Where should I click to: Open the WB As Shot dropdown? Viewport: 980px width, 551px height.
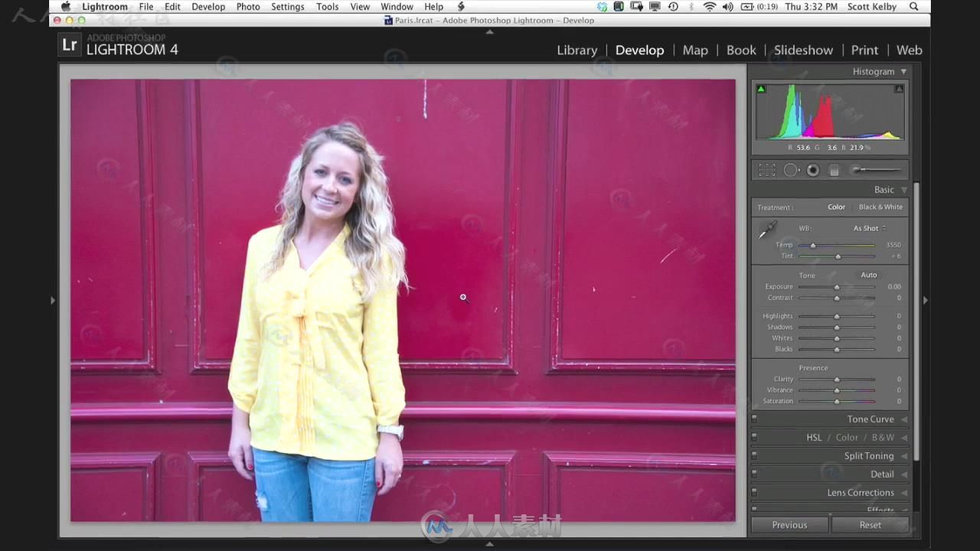pyautogui.click(x=870, y=229)
